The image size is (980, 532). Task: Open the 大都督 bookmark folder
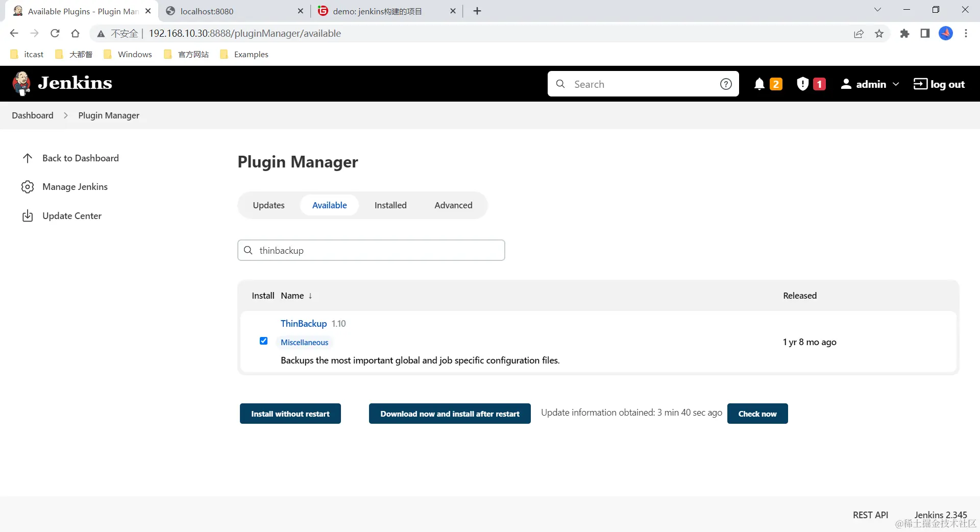(x=74, y=54)
